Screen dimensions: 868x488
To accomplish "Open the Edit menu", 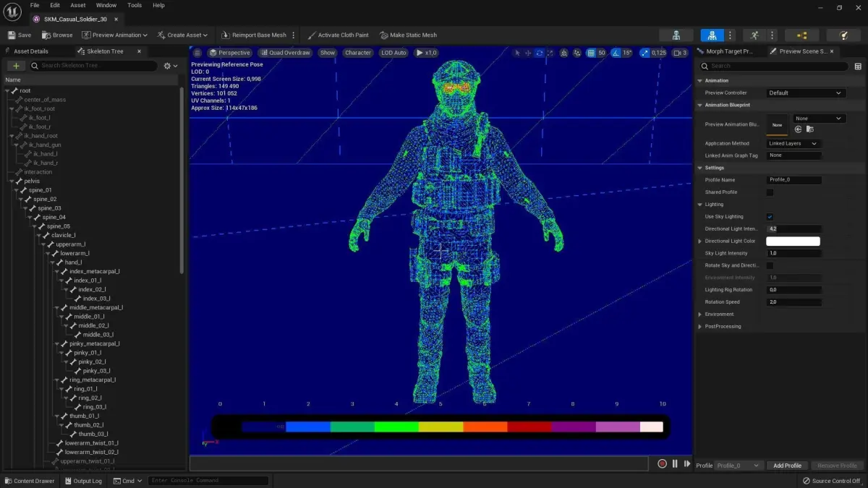I will pyautogui.click(x=55, y=5).
